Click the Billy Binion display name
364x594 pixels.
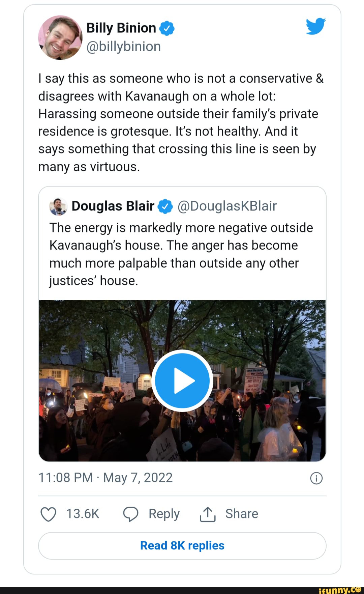coord(121,28)
